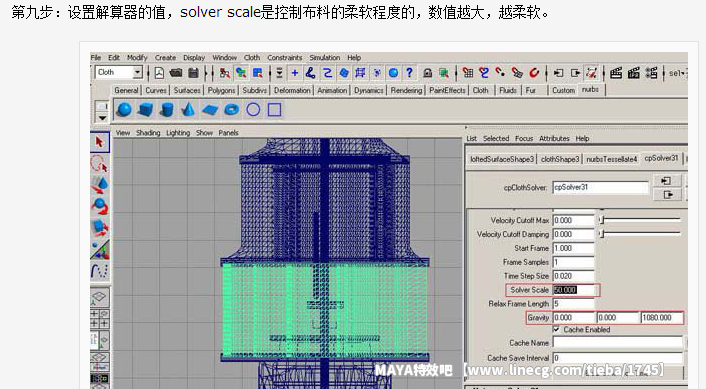
Task: Click the Start Frame value field
Action: click(574, 248)
